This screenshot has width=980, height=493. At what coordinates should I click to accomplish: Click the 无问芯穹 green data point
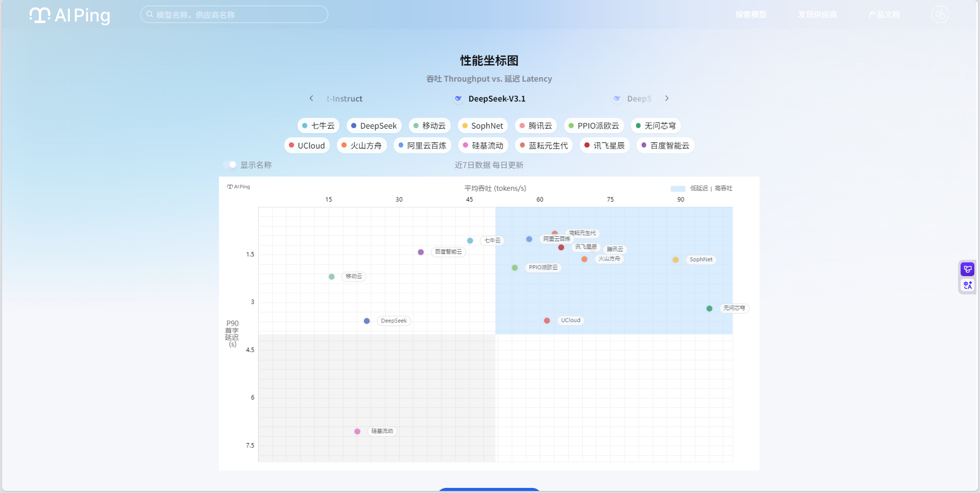tap(709, 308)
